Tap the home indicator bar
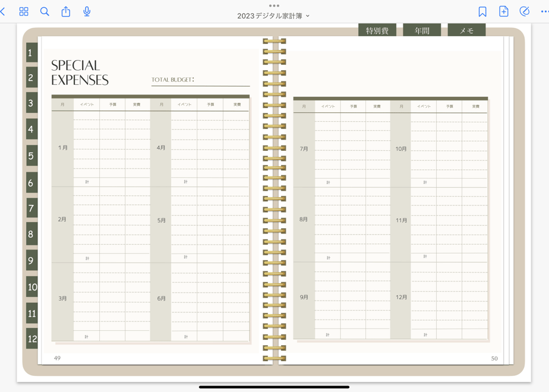This screenshot has width=549, height=392. pos(274,387)
